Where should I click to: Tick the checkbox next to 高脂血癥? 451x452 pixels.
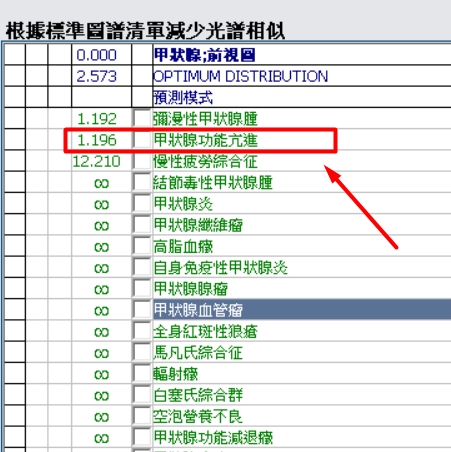[142, 247]
